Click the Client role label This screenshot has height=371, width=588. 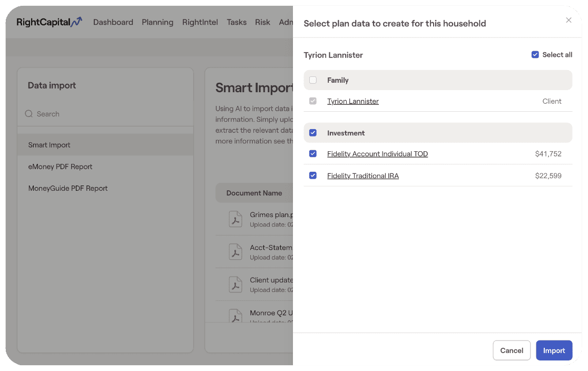(552, 101)
